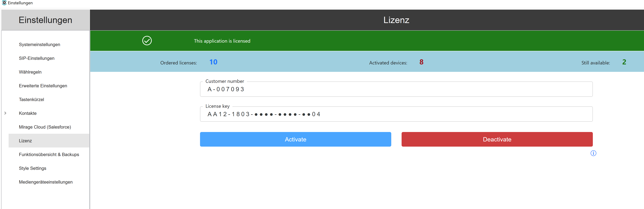Open SIP-Einstellungen section
The width and height of the screenshot is (644, 209).
point(37,58)
